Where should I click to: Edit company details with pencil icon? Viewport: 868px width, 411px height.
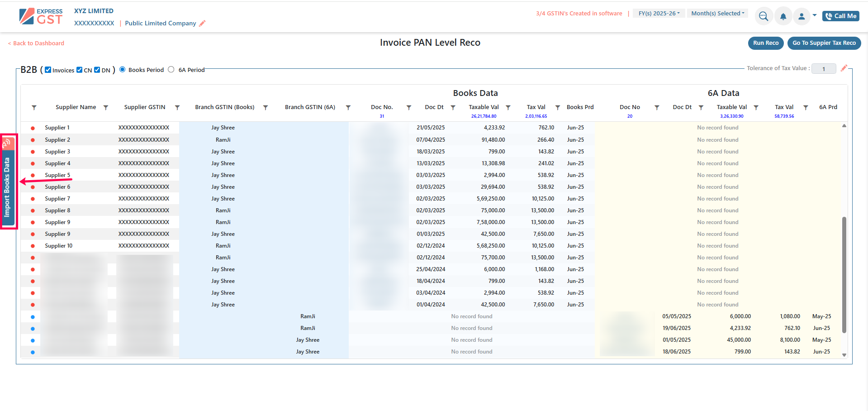pos(202,24)
